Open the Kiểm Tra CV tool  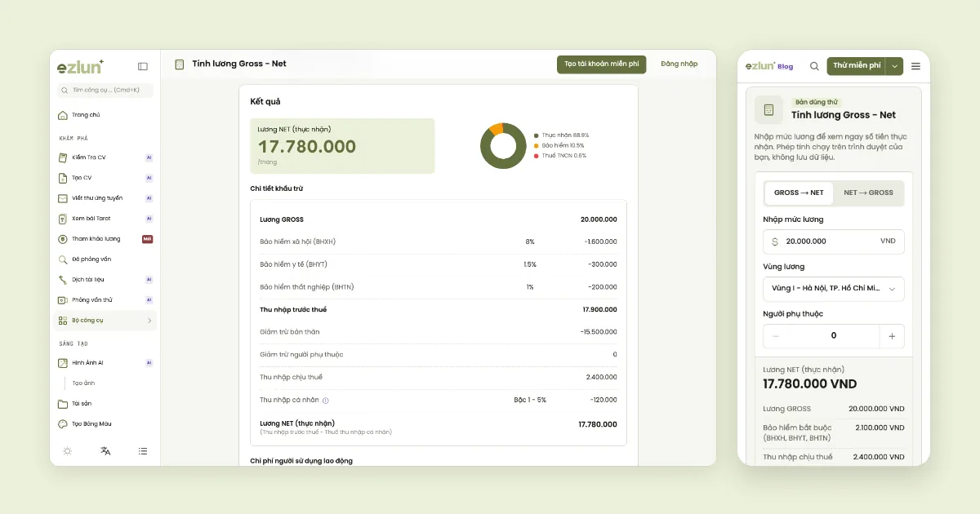pyautogui.click(x=105, y=157)
